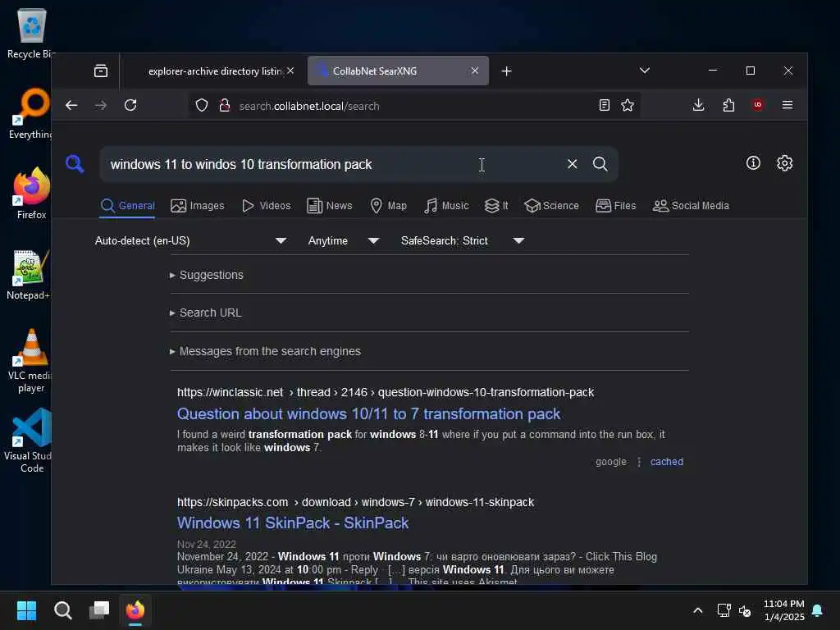Open tracking protection shield icon
The height and width of the screenshot is (630, 840).
(202, 106)
